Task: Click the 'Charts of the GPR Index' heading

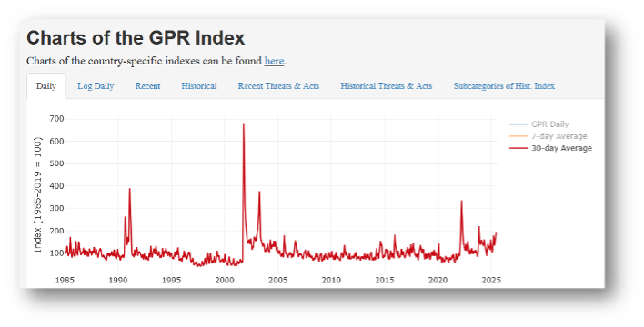Action: pos(136,38)
